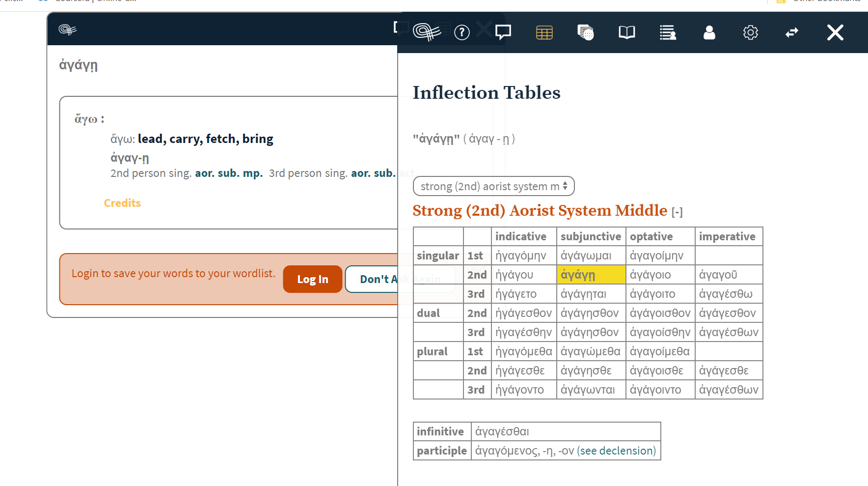Close the Alpheios panel with the X

835,32
